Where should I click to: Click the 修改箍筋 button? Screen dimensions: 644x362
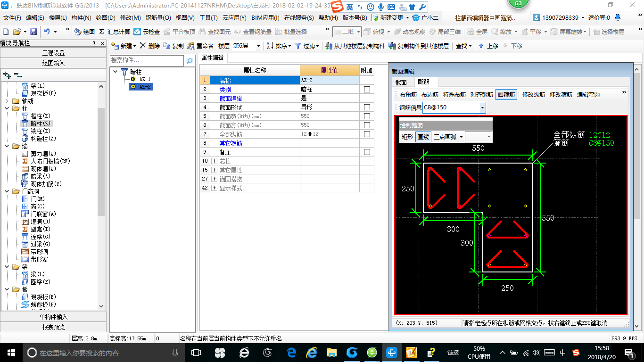(x=561, y=94)
